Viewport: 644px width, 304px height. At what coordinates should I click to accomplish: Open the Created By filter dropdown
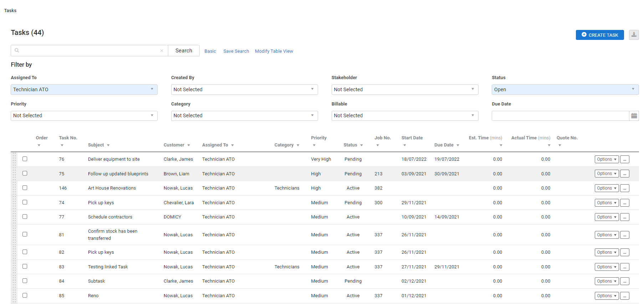pyautogui.click(x=244, y=89)
